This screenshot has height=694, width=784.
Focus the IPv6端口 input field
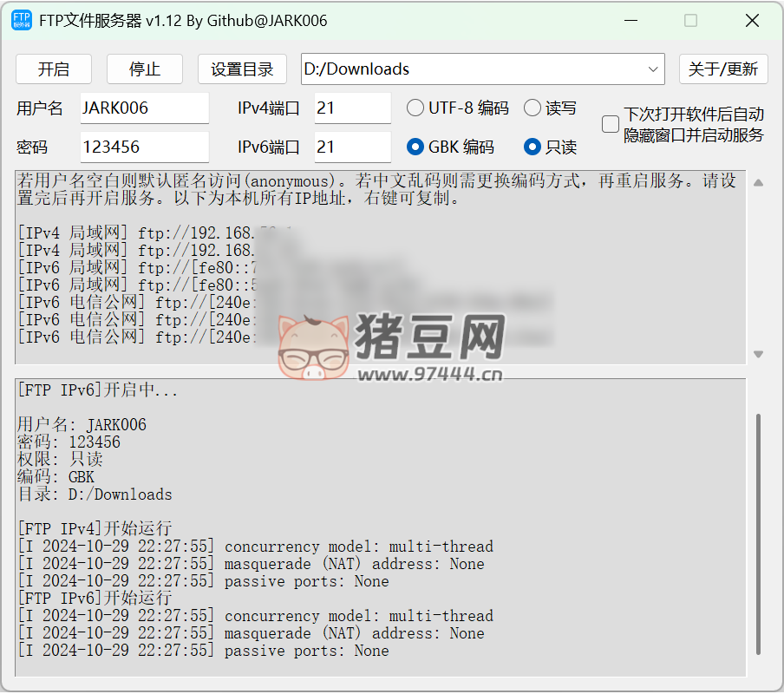coord(352,147)
